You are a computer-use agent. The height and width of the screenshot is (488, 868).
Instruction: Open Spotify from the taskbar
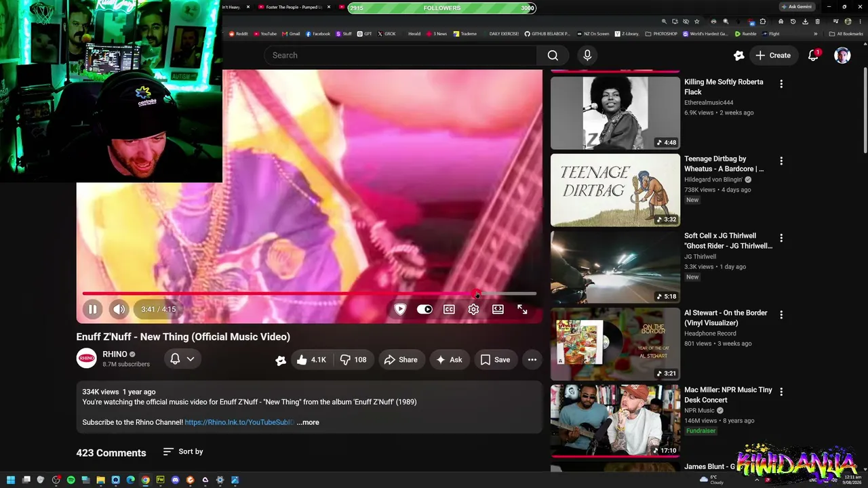pos(71,480)
